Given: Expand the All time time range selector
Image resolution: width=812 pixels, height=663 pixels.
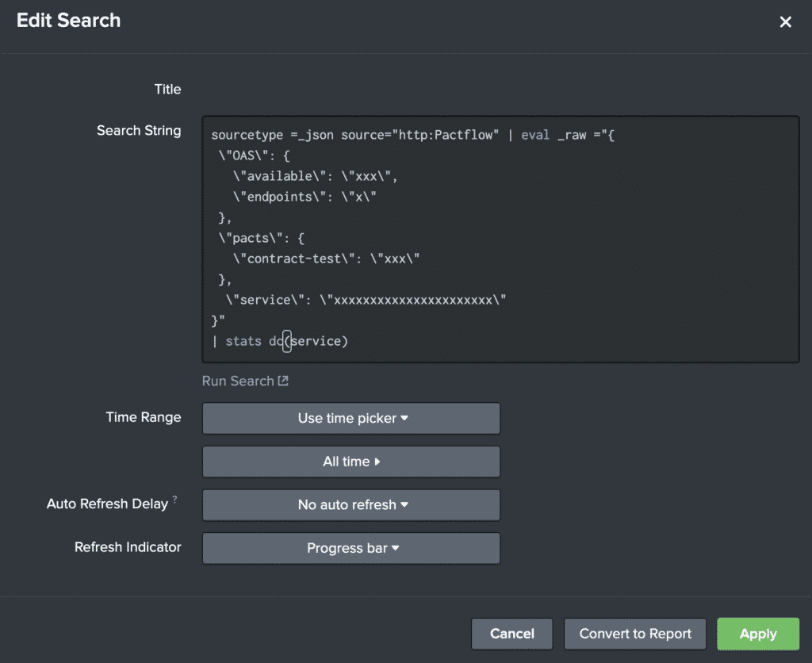Looking at the screenshot, I should pos(351,462).
